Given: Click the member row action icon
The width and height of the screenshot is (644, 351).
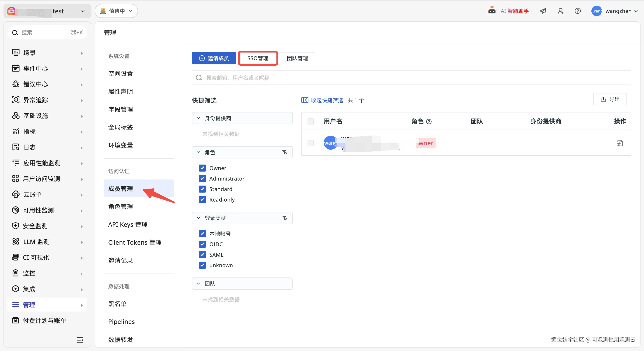Looking at the screenshot, I should (620, 143).
